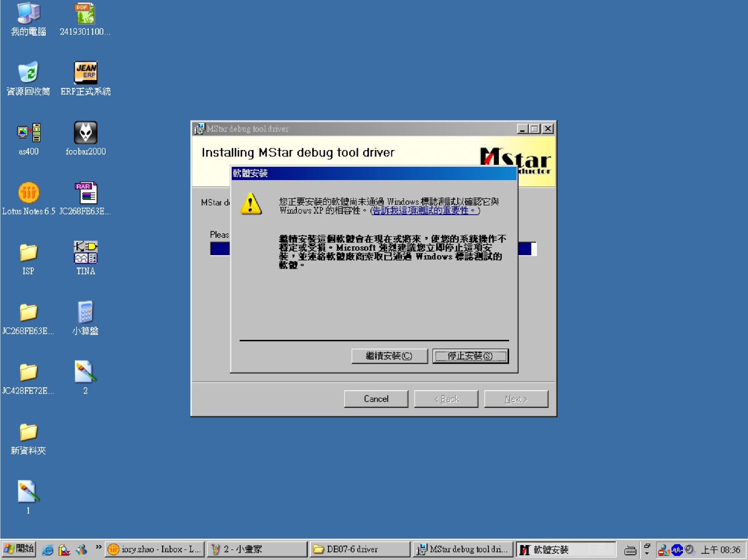Close the MStar debug tool driver window
Screen dimensions: 748x560
(x=548, y=129)
